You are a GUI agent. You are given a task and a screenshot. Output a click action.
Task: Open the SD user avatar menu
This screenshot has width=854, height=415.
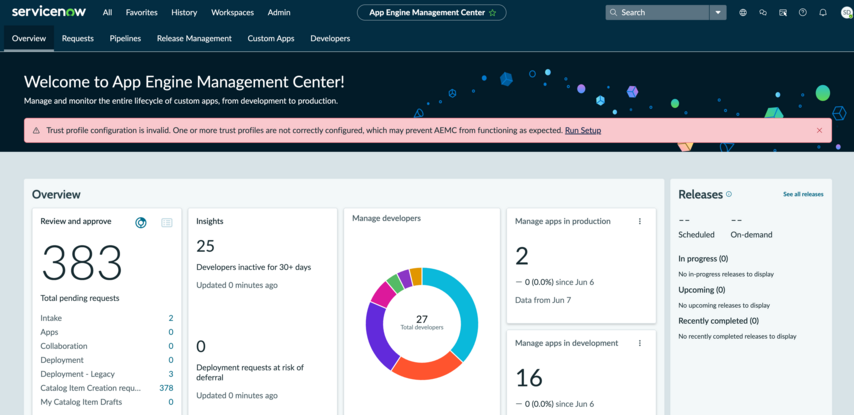point(846,13)
